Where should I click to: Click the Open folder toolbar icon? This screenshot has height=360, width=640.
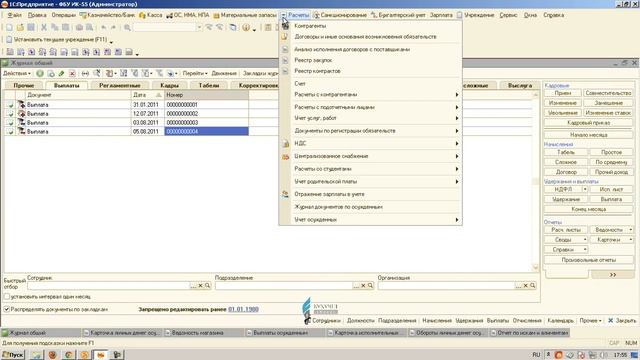pos(20,27)
